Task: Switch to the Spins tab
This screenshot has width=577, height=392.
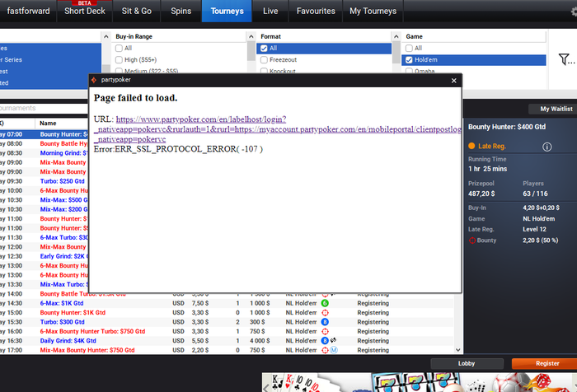Action: point(181,12)
